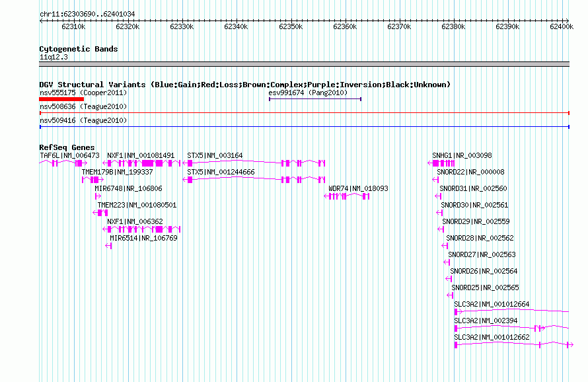Click the 62360k ruler tick label

tap(345, 26)
